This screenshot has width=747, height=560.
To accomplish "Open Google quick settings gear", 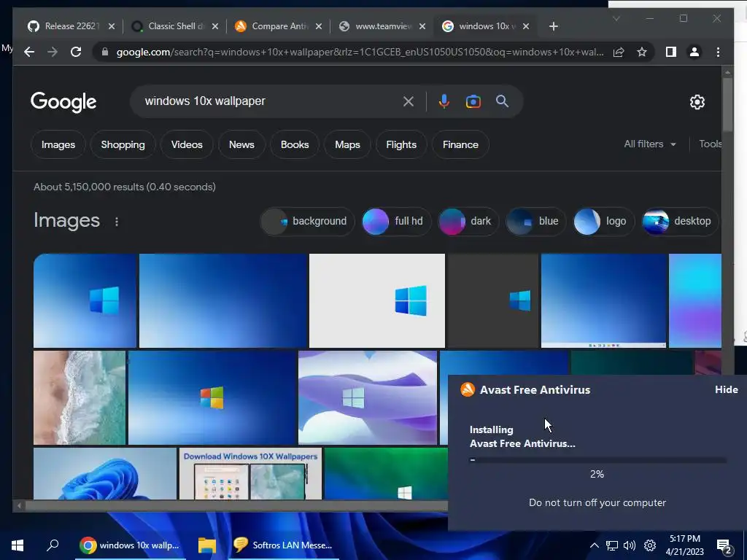I will pos(697,102).
